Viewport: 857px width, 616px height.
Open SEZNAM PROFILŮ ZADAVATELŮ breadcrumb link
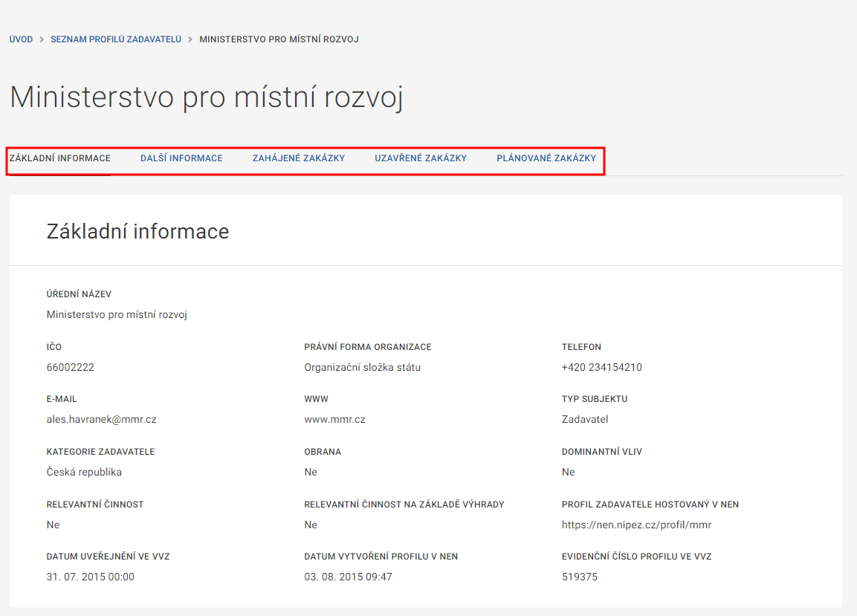point(116,39)
